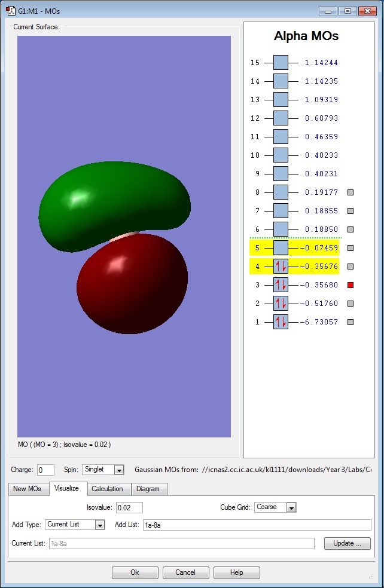The image size is (384, 588).
Task: Click the Update button
Action: tap(347, 543)
